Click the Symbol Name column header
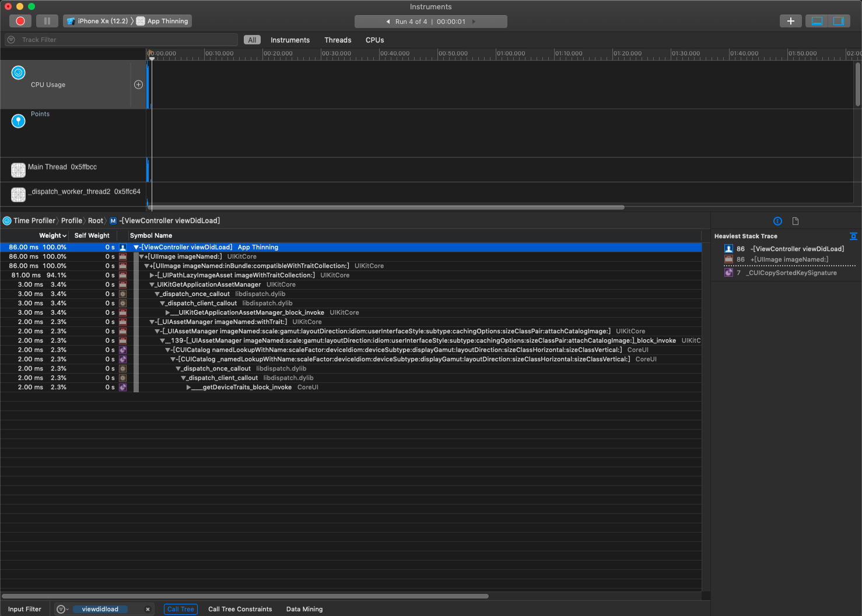The image size is (862, 616). pyautogui.click(x=151, y=235)
